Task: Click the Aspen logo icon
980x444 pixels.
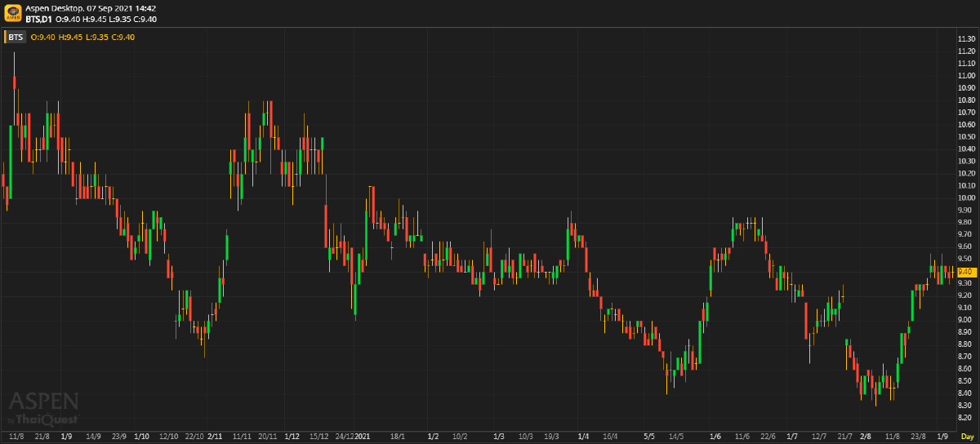Action: click(13, 13)
